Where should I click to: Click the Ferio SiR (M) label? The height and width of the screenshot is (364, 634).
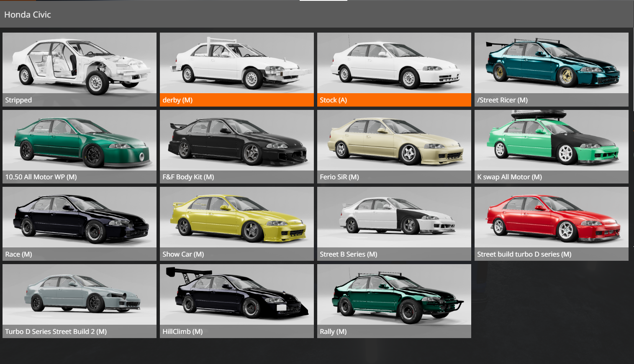pyautogui.click(x=339, y=177)
